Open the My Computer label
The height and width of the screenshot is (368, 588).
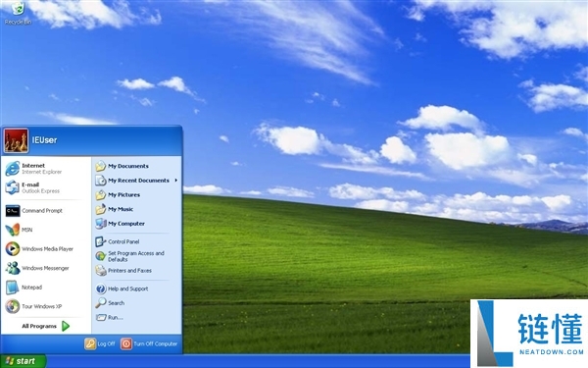click(126, 224)
